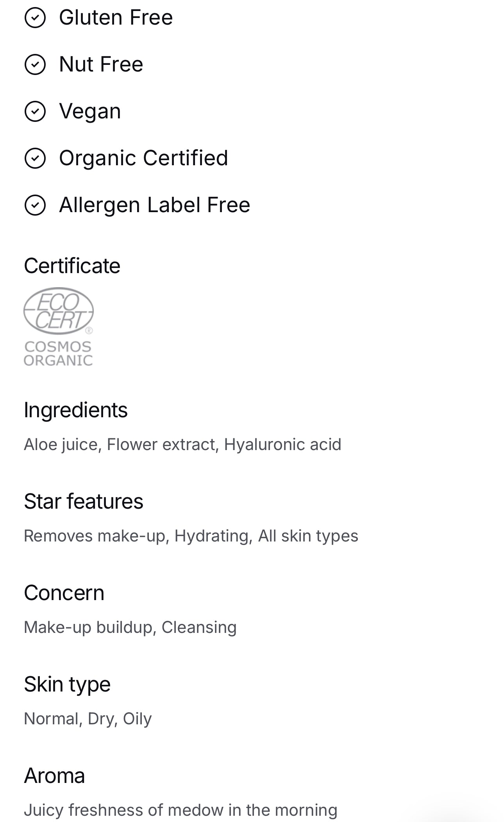Click the Gluten Free checkmark icon
Image resolution: width=504 pixels, height=822 pixels.
[35, 18]
